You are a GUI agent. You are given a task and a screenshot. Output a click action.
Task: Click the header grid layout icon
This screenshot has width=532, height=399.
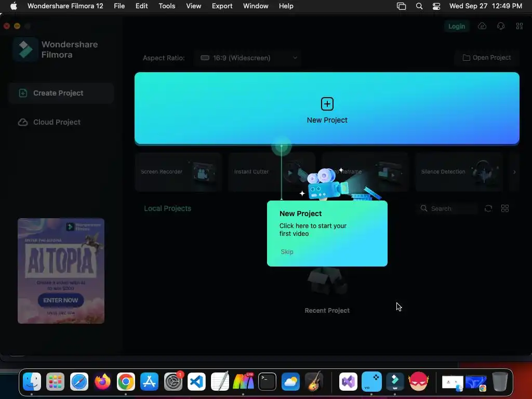(520, 26)
